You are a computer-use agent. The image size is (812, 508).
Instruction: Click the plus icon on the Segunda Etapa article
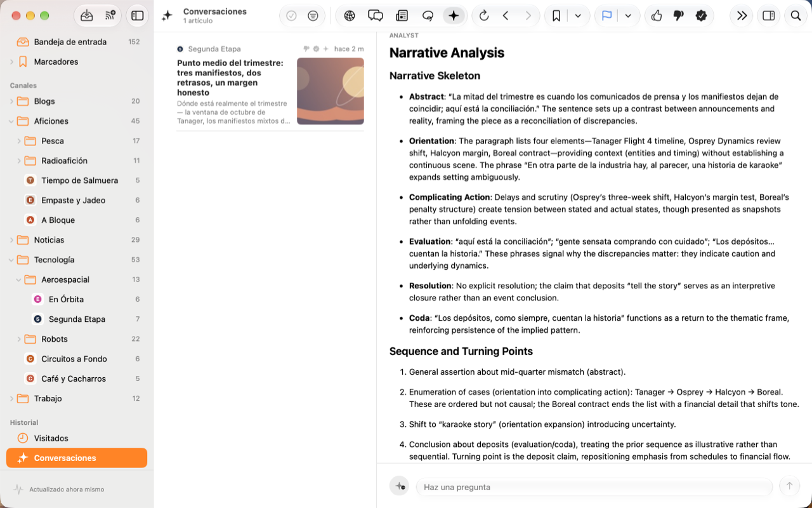coord(326,49)
